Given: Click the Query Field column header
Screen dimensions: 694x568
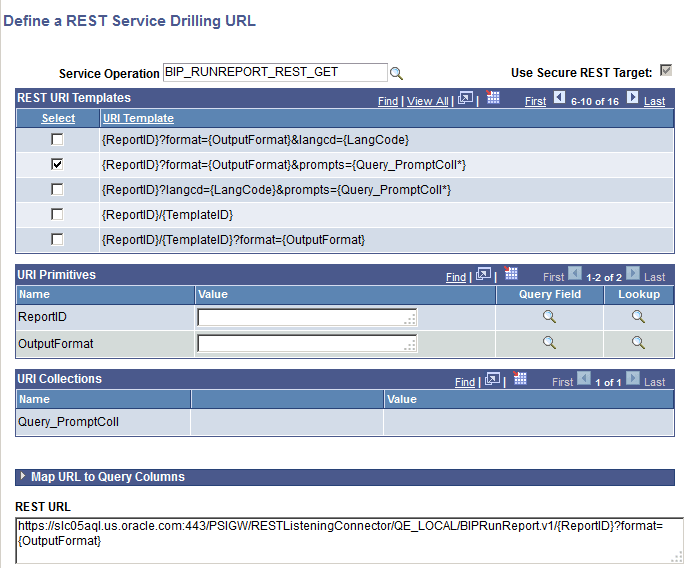Looking at the screenshot, I should (x=550, y=294).
